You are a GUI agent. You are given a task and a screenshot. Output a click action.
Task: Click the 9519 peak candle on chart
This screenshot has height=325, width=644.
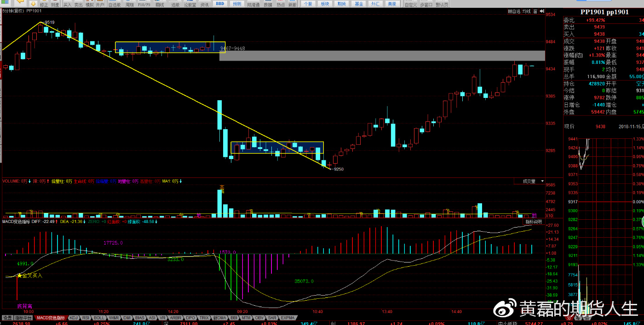pyautogui.click(x=40, y=27)
